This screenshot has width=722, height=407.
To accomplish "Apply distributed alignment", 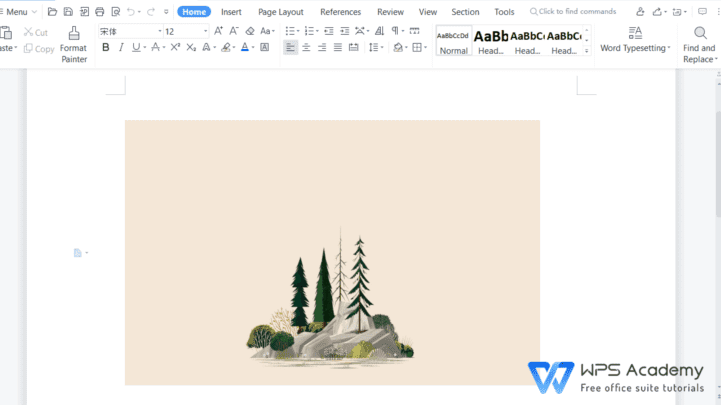I will click(x=354, y=47).
